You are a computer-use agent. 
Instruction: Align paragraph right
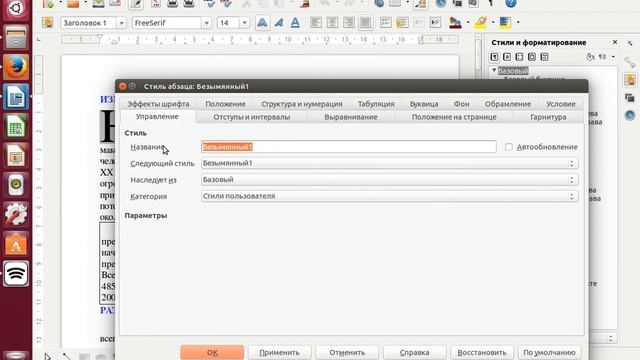(349, 22)
